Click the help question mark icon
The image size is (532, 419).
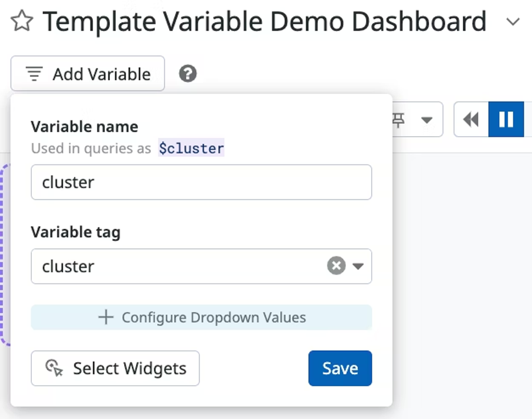pos(188,74)
